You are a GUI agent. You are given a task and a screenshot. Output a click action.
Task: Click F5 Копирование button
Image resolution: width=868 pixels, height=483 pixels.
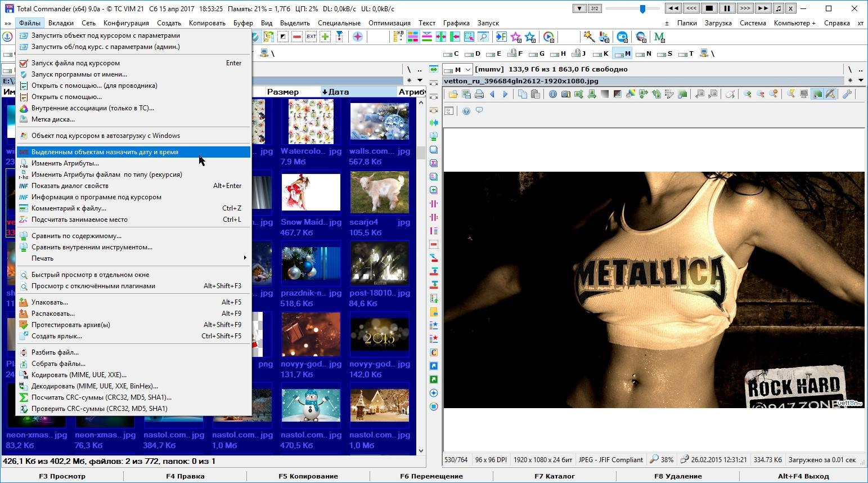tap(308, 476)
